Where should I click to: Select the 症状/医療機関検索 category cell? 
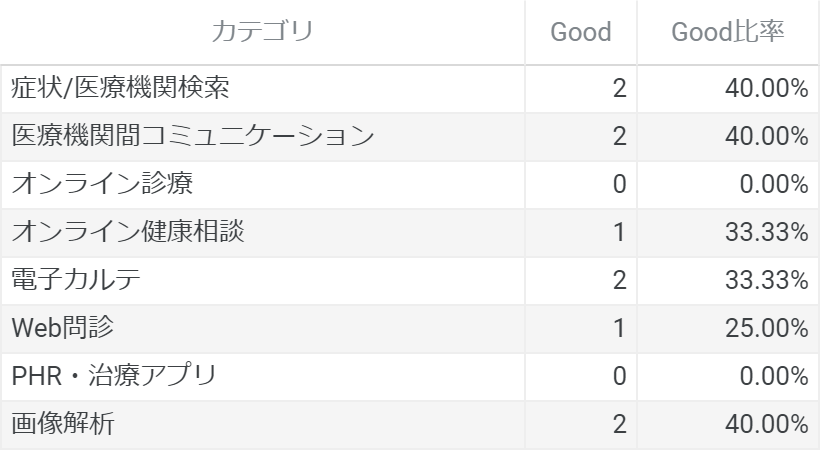121,88
